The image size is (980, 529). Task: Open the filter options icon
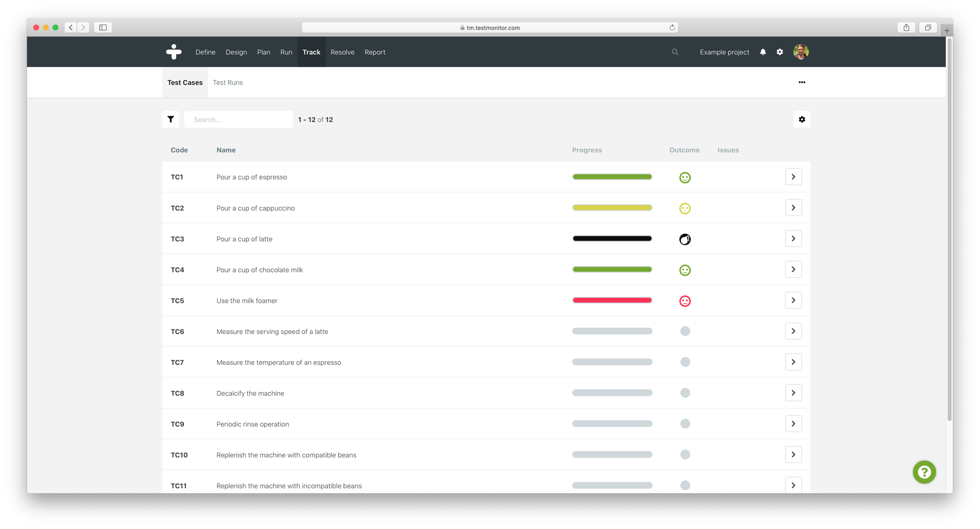coord(171,119)
